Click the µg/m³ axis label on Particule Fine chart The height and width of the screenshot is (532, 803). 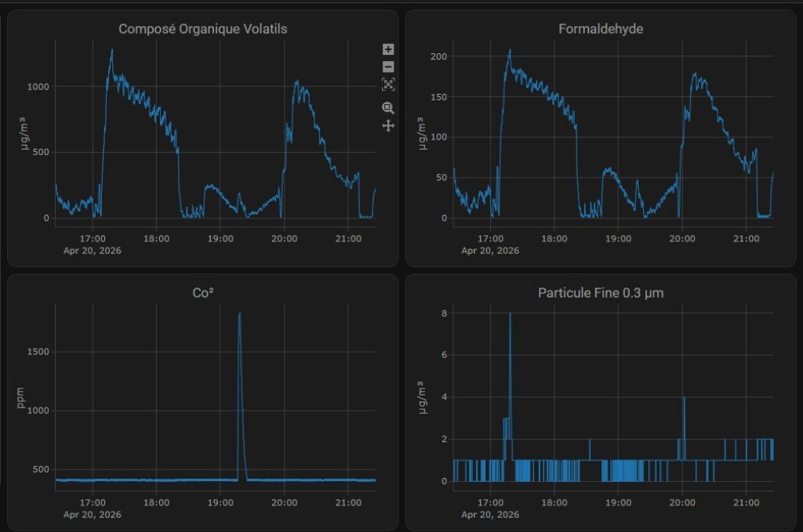(x=421, y=397)
